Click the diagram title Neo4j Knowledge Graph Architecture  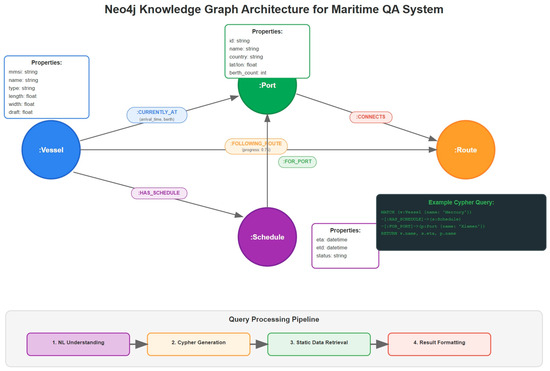(x=274, y=9)
